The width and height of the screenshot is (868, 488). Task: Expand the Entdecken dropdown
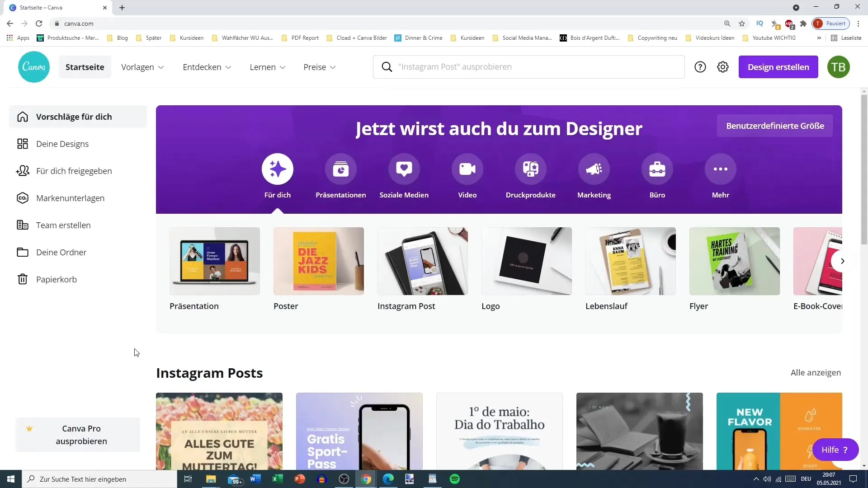coord(207,67)
